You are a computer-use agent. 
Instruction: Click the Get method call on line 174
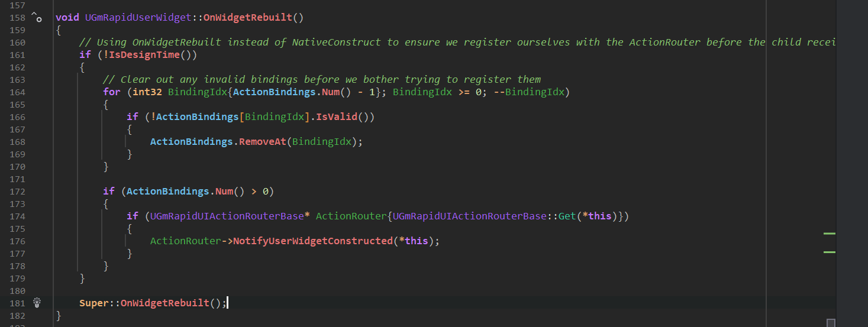pos(567,216)
